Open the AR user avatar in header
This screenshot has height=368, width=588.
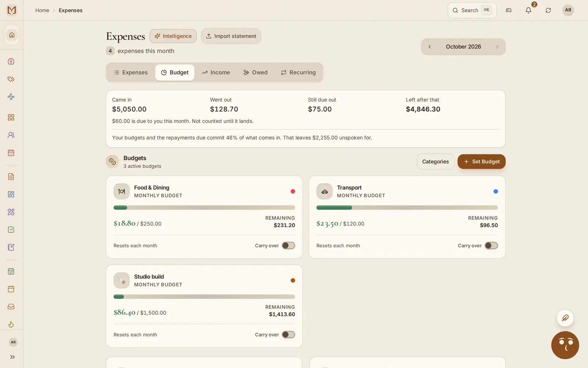[568, 10]
